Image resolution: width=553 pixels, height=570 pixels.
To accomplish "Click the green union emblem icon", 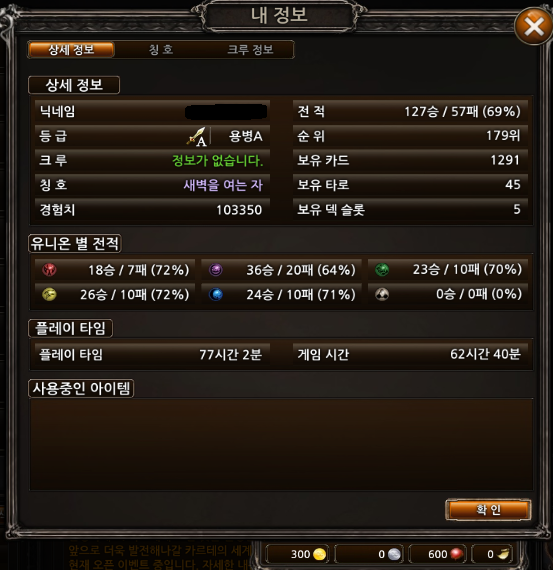I will click(382, 270).
